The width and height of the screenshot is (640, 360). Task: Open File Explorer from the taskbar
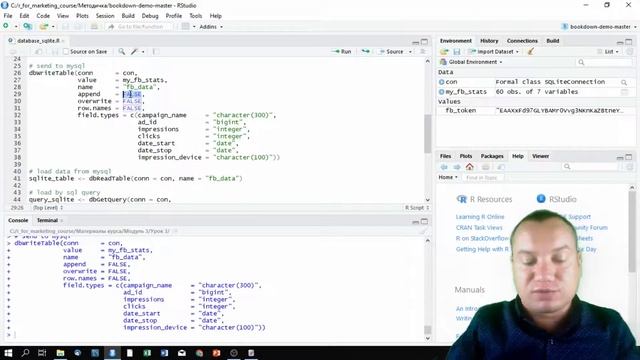tap(60, 353)
